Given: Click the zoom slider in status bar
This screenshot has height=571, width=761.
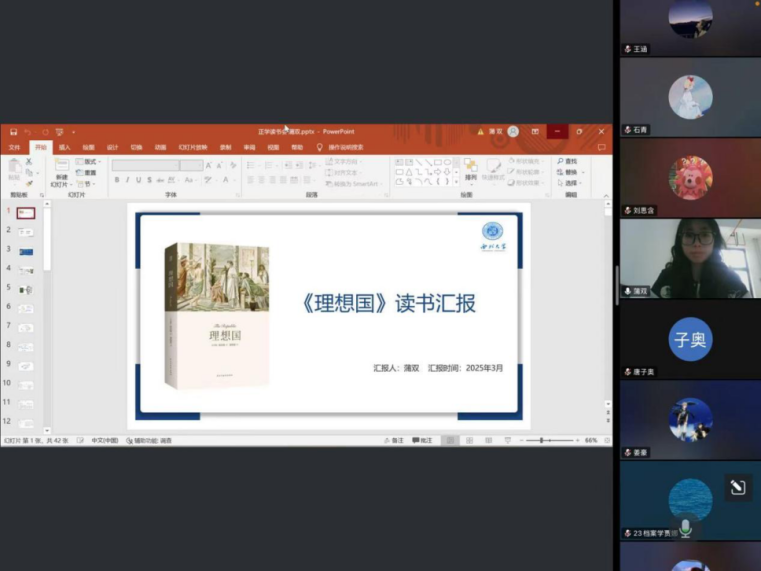Looking at the screenshot, I should coord(542,440).
